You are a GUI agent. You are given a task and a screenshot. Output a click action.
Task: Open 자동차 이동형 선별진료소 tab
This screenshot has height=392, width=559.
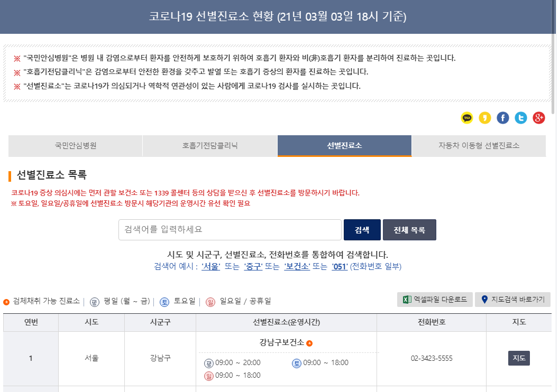(x=479, y=146)
